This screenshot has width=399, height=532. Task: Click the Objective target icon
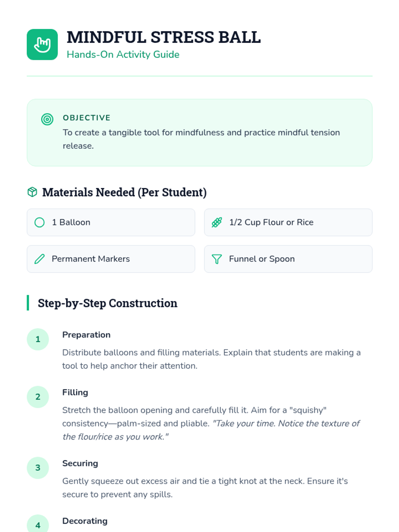(x=47, y=119)
